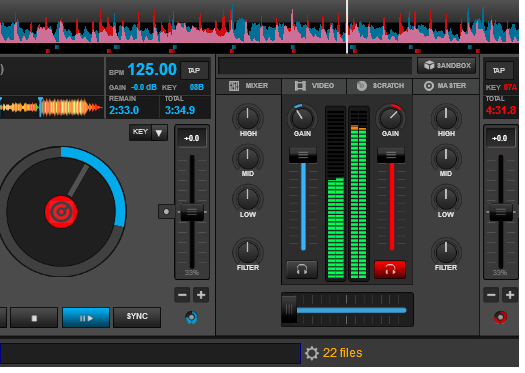This screenshot has width=525, height=373.
Task: Stop playback on the left deck
Action: click(x=34, y=318)
